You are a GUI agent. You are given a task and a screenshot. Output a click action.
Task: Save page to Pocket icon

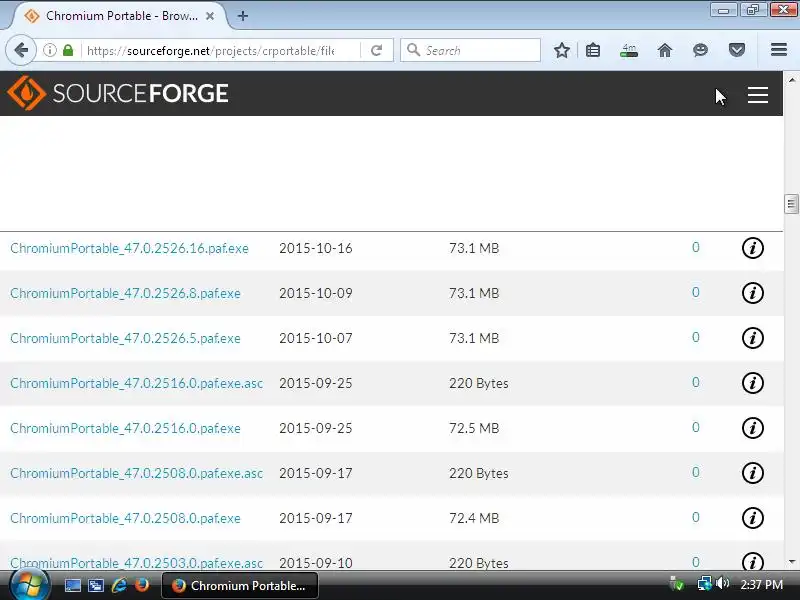[x=737, y=50]
